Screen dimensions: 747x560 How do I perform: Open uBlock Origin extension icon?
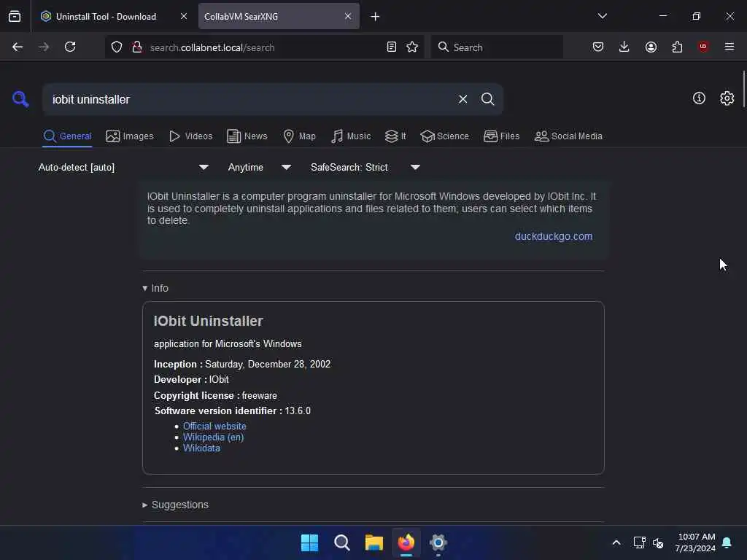click(x=703, y=47)
